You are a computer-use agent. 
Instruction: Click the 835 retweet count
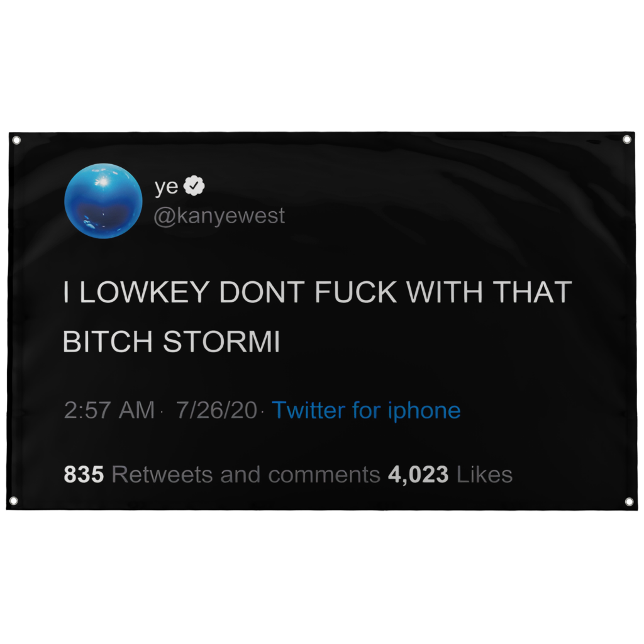(x=84, y=474)
